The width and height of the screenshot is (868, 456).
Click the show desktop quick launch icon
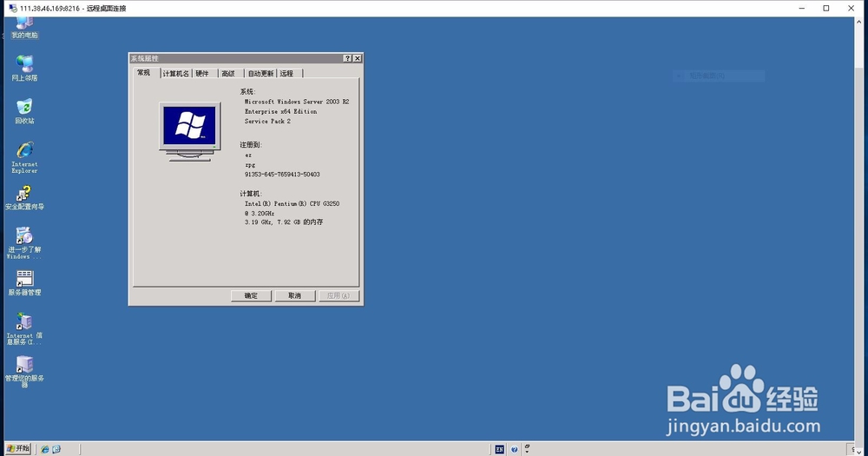tap(56, 449)
